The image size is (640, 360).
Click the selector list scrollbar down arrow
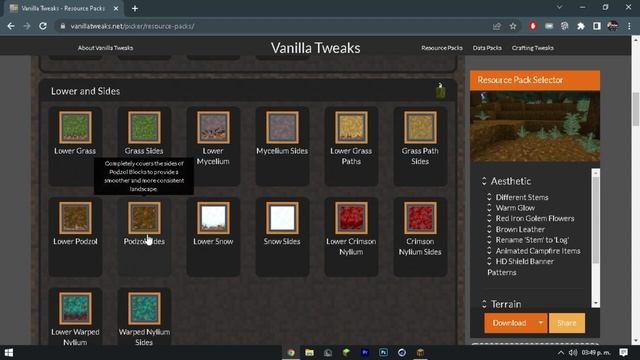(x=596, y=303)
